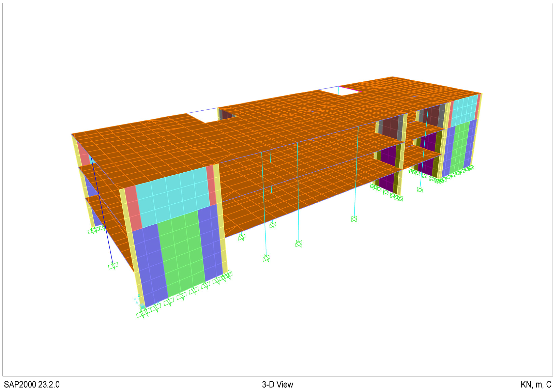Click the 3-D View title text
Viewport: 556px width, 392px height.
point(277,385)
